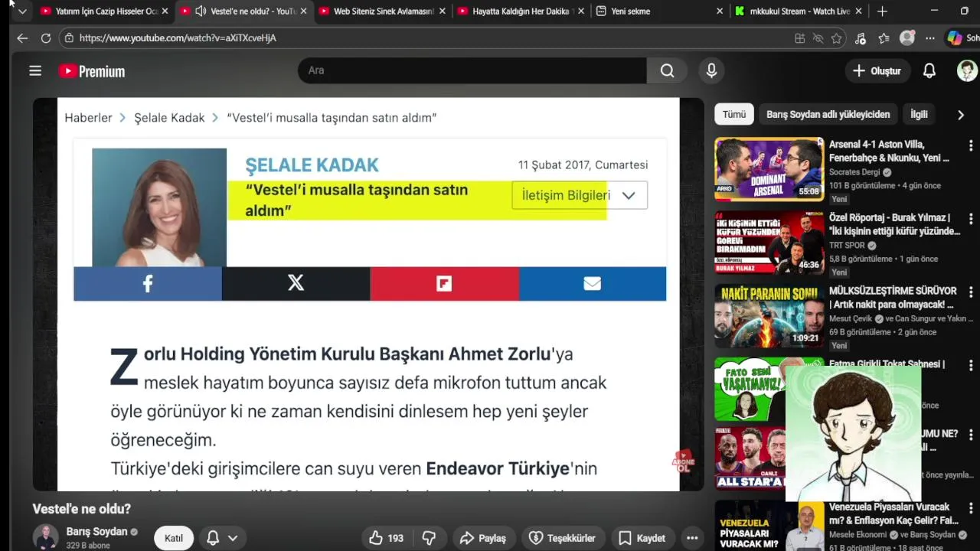This screenshot has height=551, width=980.
Task: Go back using the browser back arrow
Action: point(22,37)
